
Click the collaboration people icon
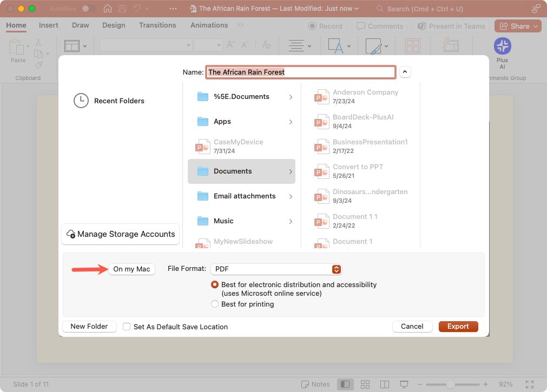click(x=536, y=9)
